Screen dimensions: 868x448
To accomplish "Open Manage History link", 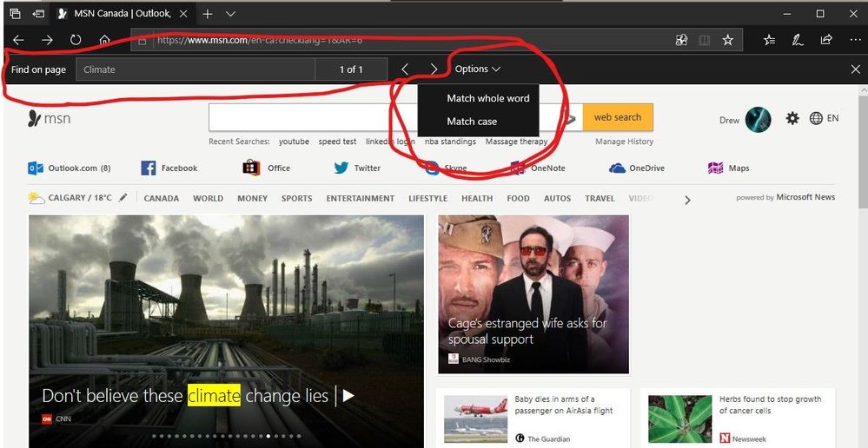I will point(625,142).
